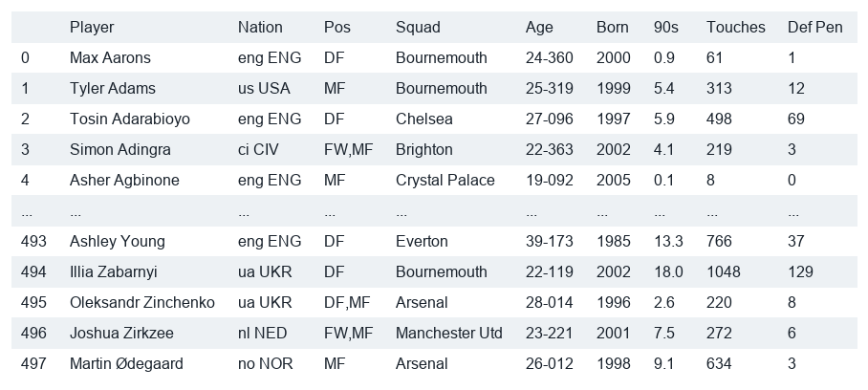This screenshot has height=390, width=868.
Task: Click the Age column header
Action: (x=539, y=27)
